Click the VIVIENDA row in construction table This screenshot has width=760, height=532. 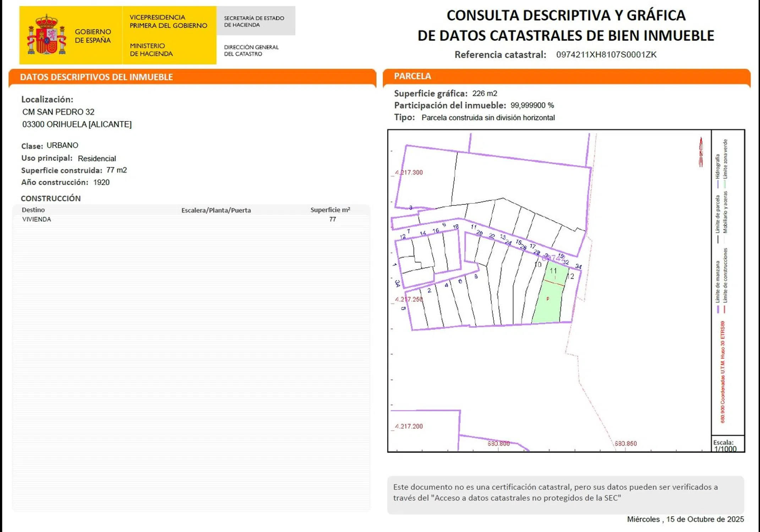[x=37, y=219]
